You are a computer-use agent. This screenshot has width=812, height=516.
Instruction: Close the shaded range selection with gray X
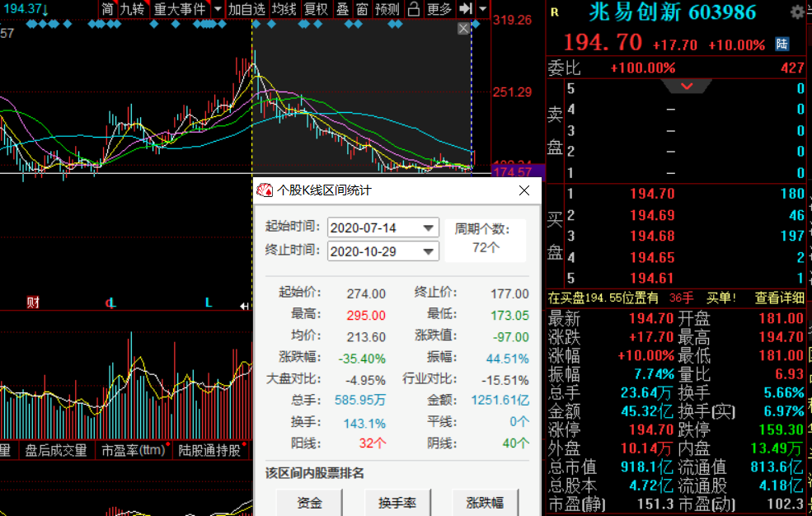pos(463,29)
